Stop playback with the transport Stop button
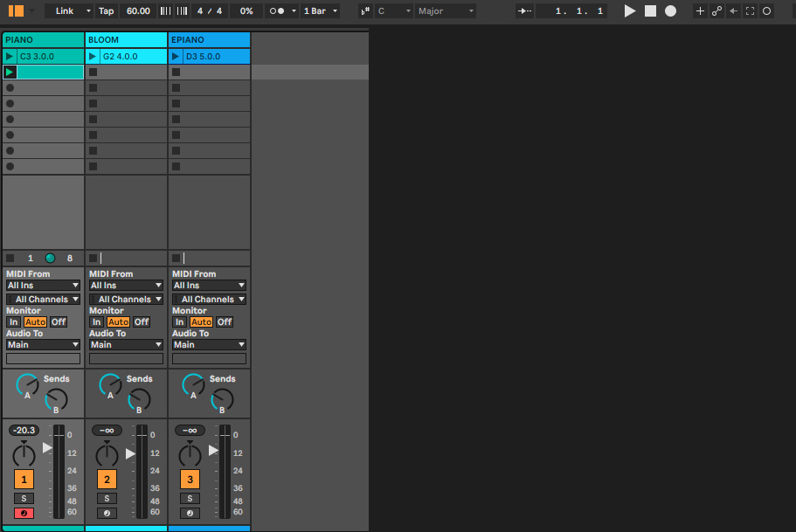796x532 pixels. tap(650, 10)
